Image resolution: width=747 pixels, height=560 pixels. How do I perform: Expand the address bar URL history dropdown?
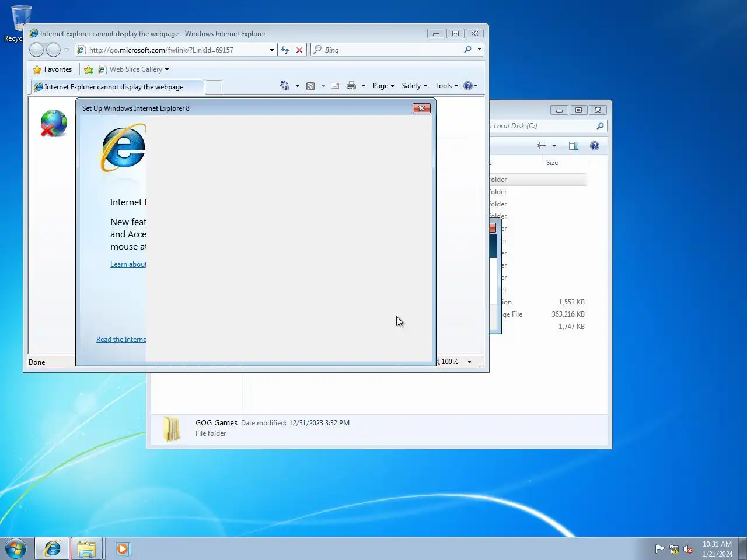click(272, 50)
